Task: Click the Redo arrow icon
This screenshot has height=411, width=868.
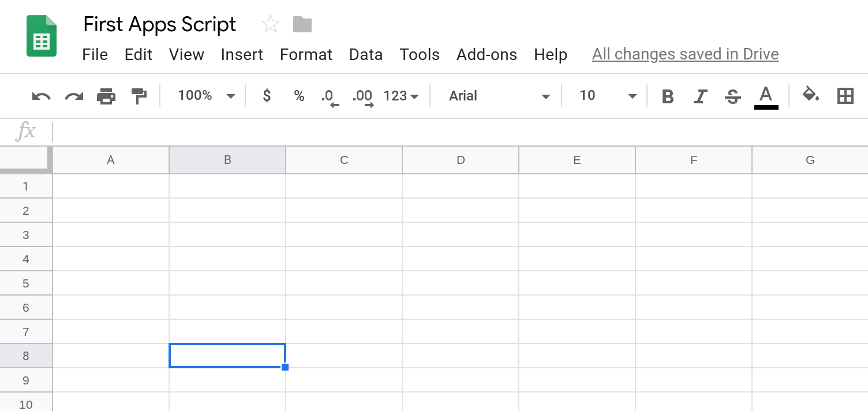Action: pos(74,96)
